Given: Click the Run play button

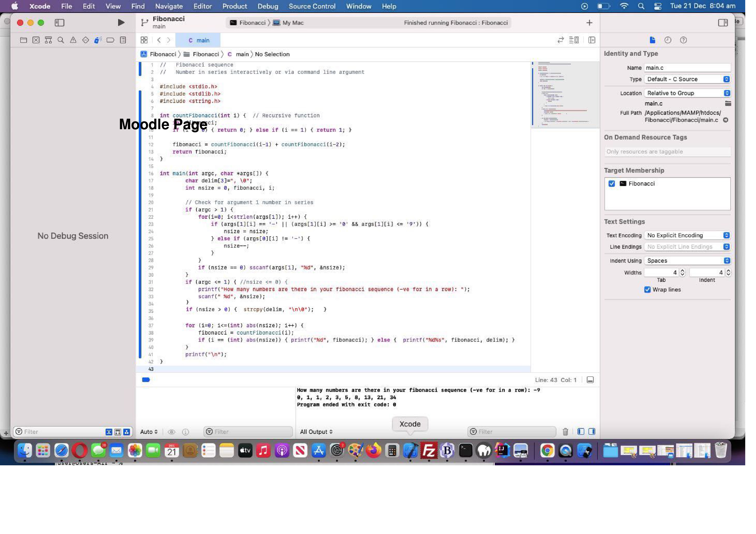Looking at the screenshot, I should point(121,22).
